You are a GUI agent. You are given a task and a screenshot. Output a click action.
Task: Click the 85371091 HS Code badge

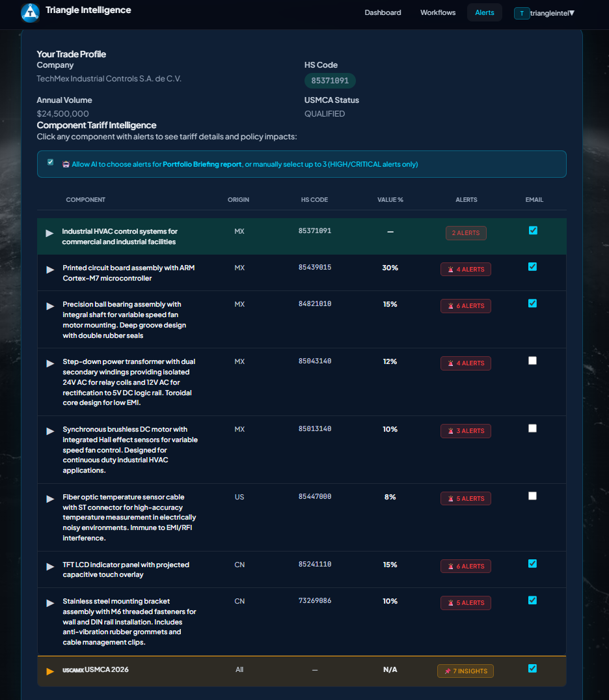(x=330, y=81)
